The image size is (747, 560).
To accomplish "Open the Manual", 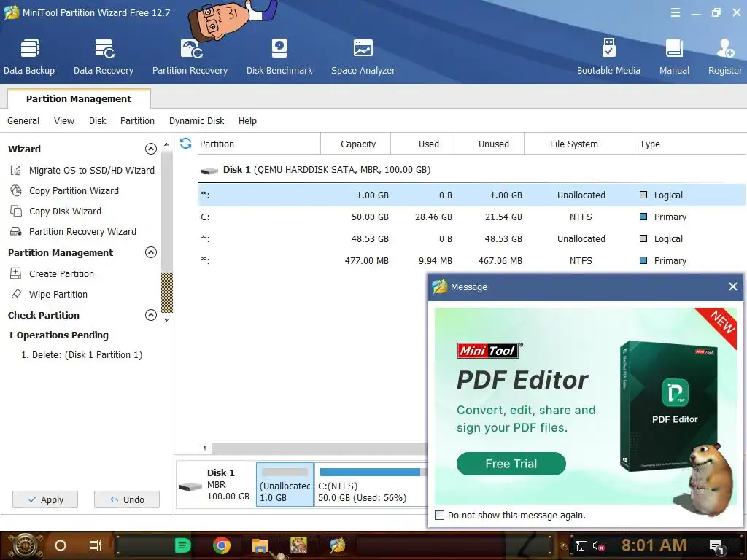I will tap(674, 57).
